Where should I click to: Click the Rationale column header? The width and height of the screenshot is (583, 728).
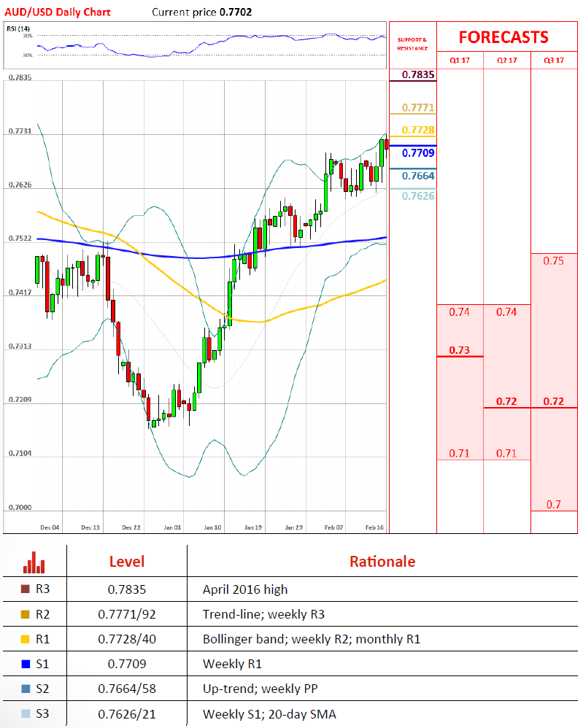[382, 562]
